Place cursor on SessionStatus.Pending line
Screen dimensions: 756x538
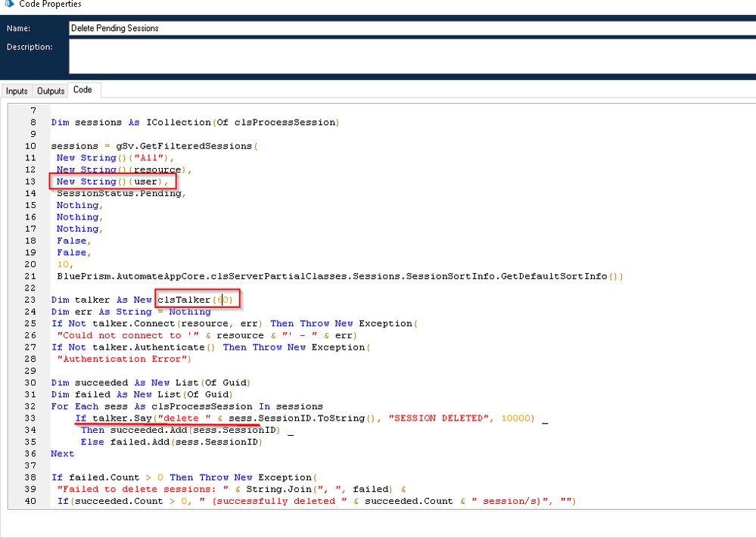click(121, 194)
